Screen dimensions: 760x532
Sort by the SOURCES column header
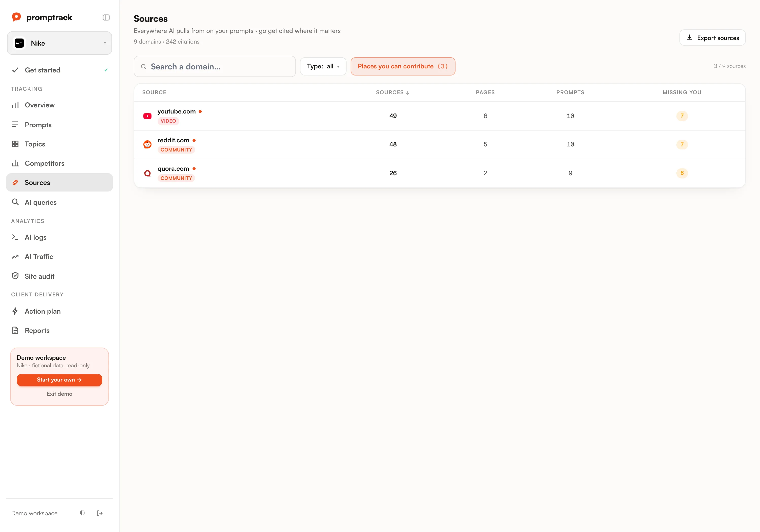pyautogui.click(x=393, y=92)
